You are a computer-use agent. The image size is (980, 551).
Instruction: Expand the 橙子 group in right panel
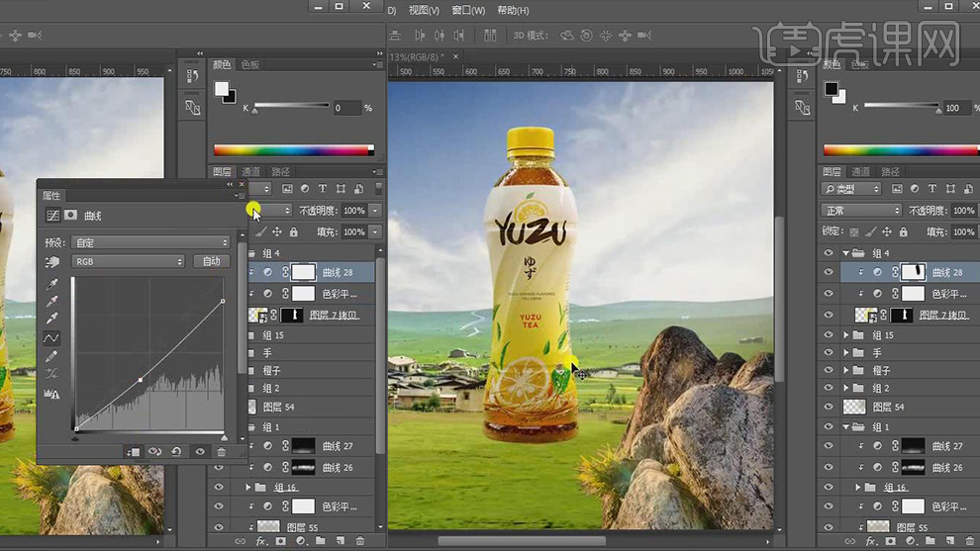coord(845,371)
